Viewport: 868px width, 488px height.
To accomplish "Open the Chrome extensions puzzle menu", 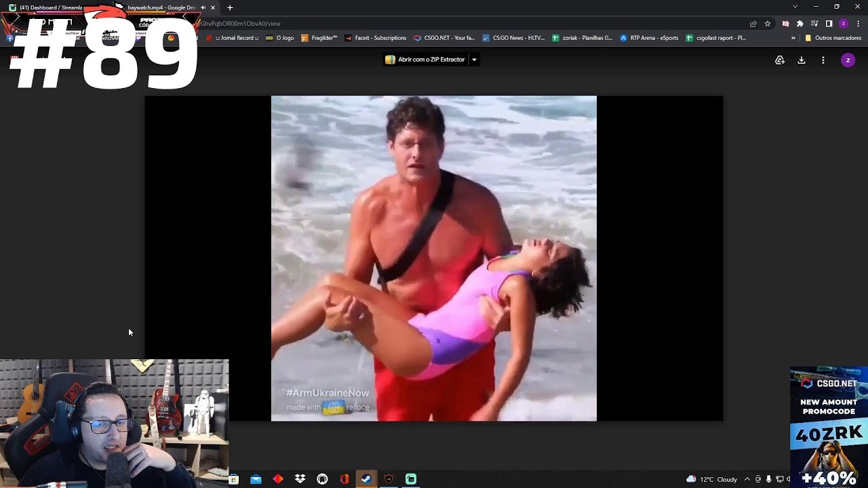I will click(x=800, y=24).
